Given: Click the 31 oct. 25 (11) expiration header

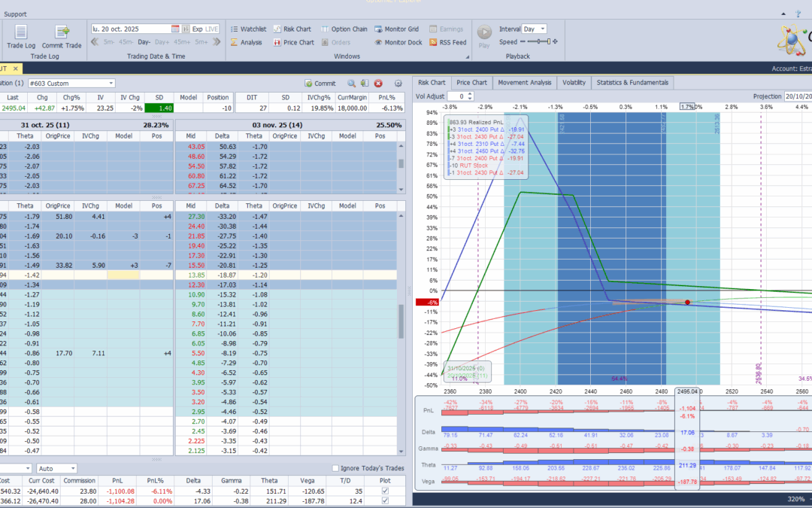Looking at the screenshot, I should (86, 125).
